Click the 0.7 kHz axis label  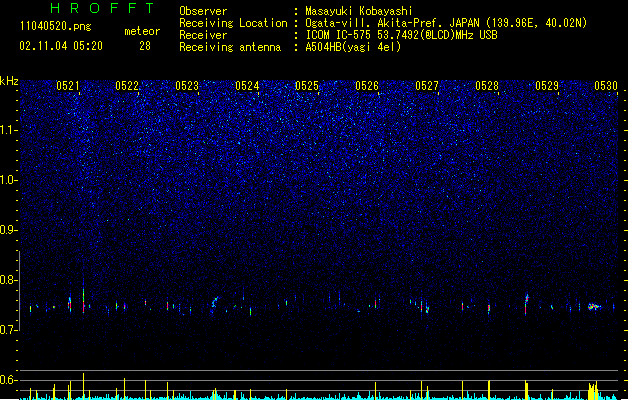9,330
